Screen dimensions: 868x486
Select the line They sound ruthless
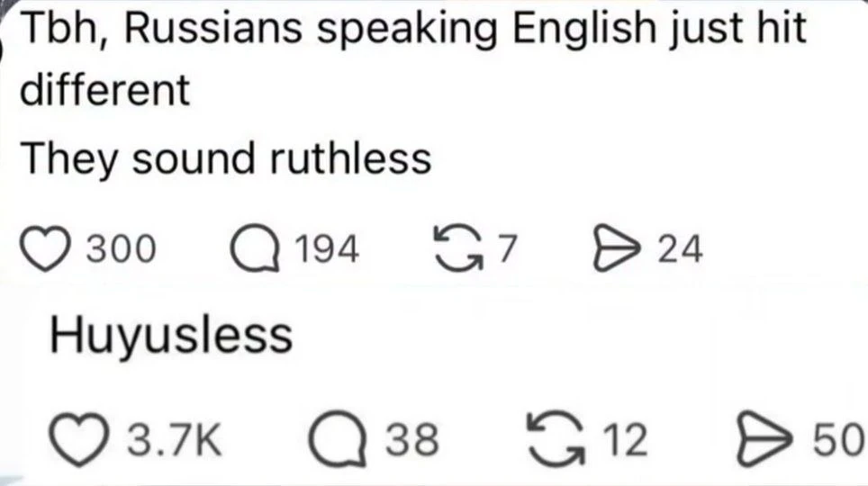(x=226, y=159)
